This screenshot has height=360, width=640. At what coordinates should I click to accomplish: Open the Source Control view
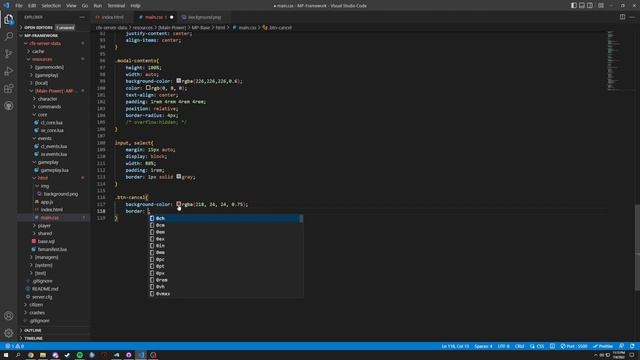[x=9, y=53]
